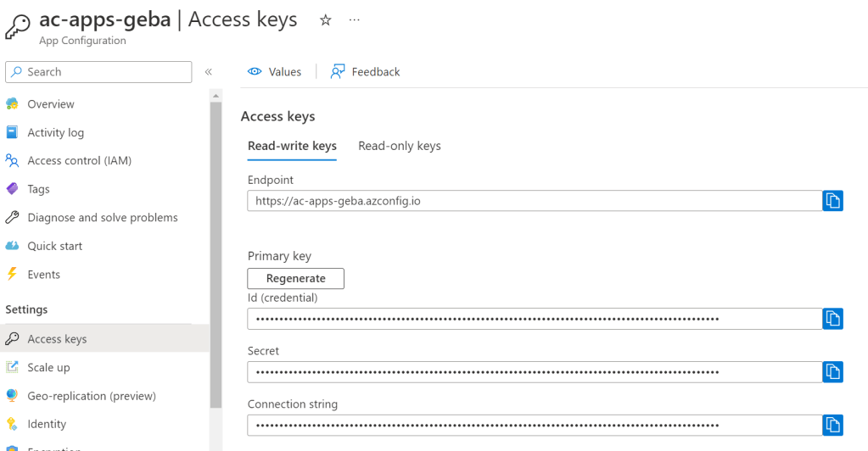The width and height of the screenshot is (868, 451).
Task: Go to Overview in the sidebar
Action: (51, 104)
